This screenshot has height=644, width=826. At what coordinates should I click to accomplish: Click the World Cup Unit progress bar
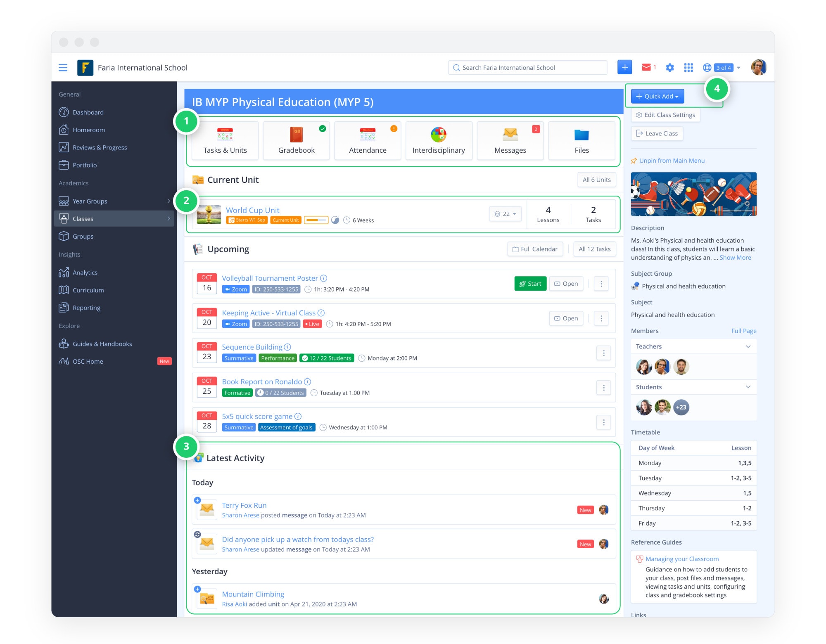point(316,220)
